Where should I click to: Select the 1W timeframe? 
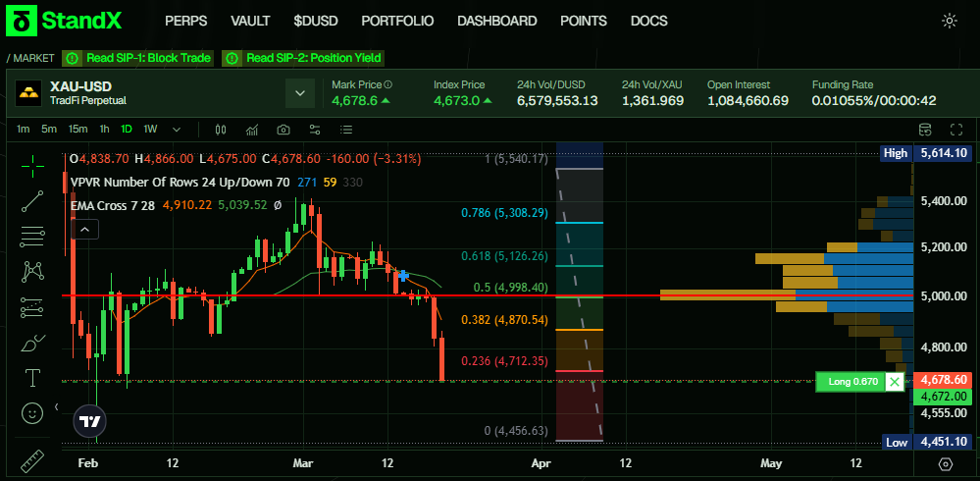coord(151,130)
